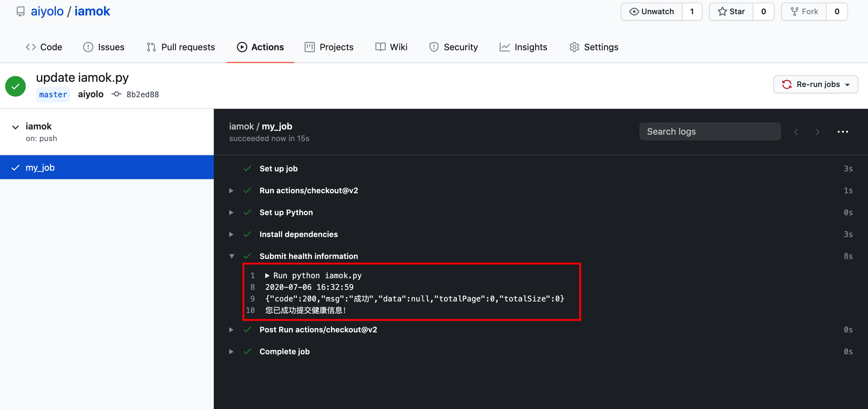Click the next search result arrow
This screenshot has width=868, height=409.
click(817, 132)
